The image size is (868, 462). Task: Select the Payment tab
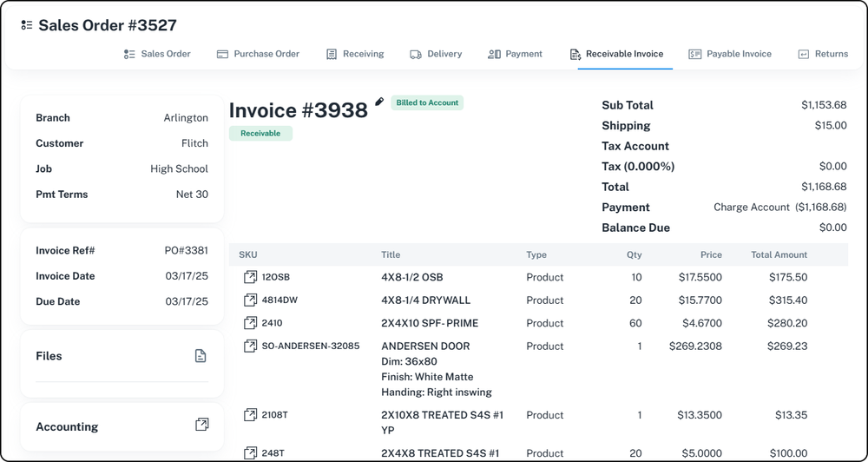point(515,54)
